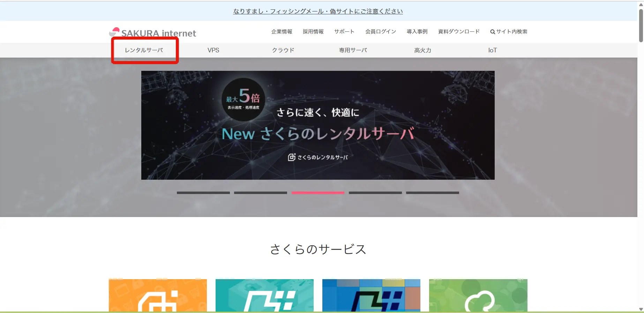Click the SAKURA internet logo
The width and height of the screenshot is (644, 313).
pos(152,32)
